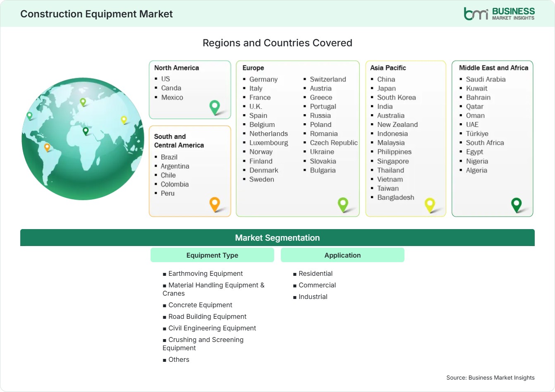Click the Business Market Insights logo
This screenshot has width=555, height=392.
click(x=499, y=14)
